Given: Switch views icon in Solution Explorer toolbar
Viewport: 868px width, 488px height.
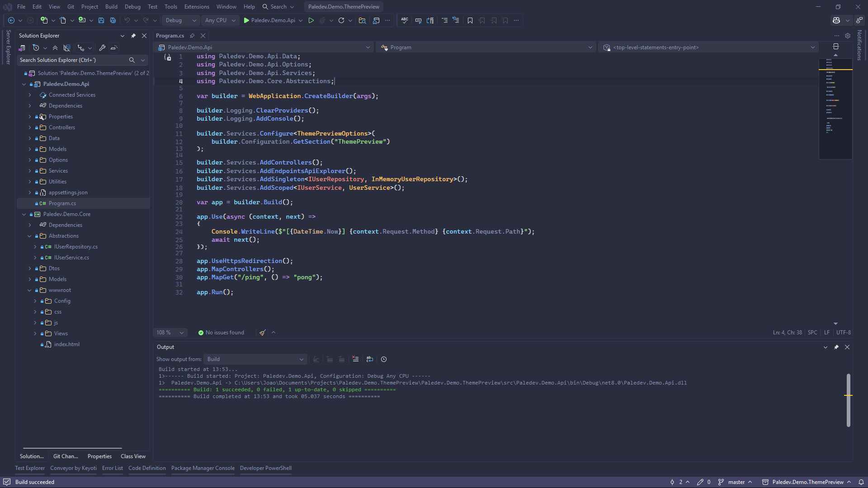Looking at the screenshot, I should 22,48.
